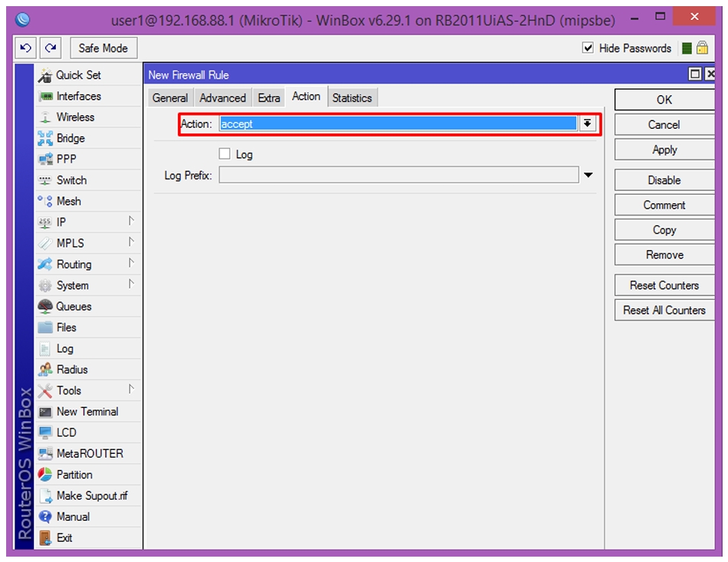
Task: Click the Log Prefix input field
Action: click(399, 175)
